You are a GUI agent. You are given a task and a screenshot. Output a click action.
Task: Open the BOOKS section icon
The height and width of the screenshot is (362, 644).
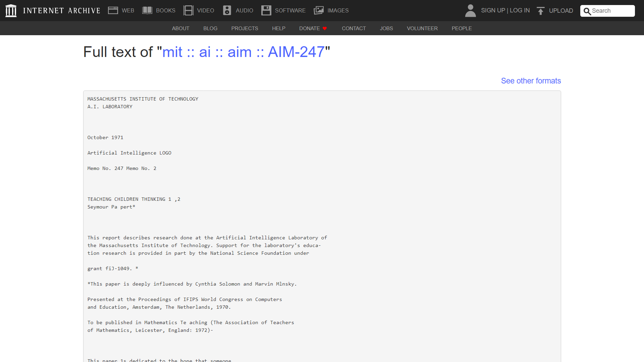[147, 10]
